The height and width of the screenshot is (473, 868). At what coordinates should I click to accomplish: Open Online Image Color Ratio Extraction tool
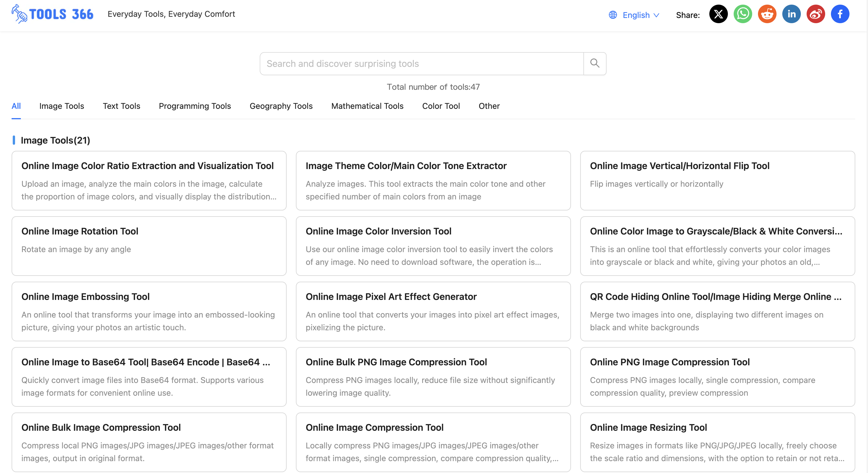pyautogui.click(x=149, y=181)
